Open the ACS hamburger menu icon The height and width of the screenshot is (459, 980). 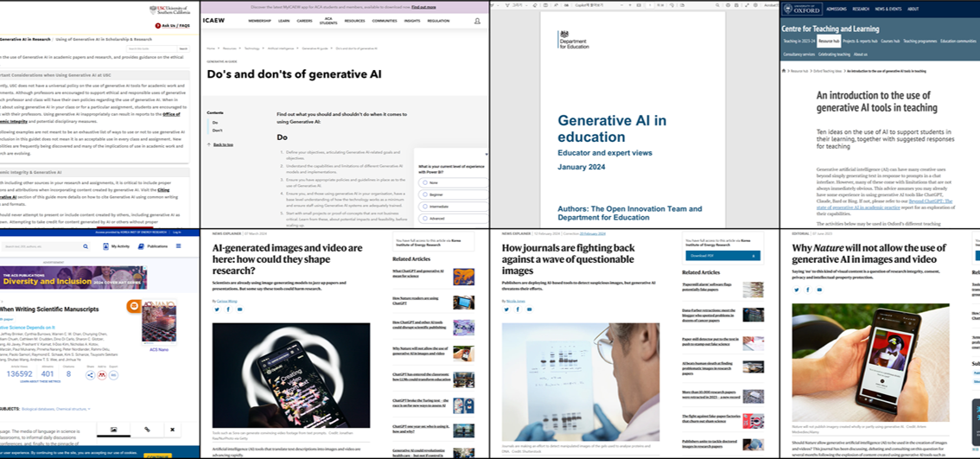click(x=179, y=246)
